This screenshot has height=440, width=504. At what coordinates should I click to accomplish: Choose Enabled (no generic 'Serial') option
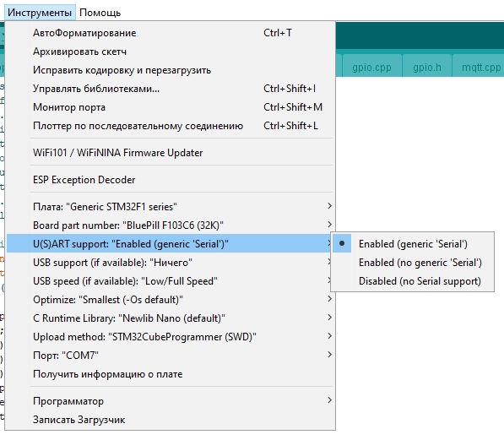coord(412,263)
